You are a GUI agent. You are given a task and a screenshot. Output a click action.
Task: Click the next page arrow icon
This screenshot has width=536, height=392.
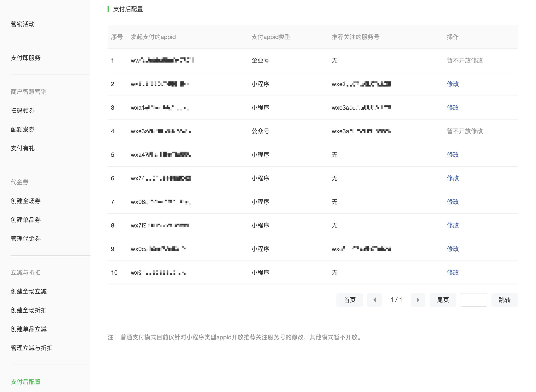pyautogui.click(x=418, y=300)
